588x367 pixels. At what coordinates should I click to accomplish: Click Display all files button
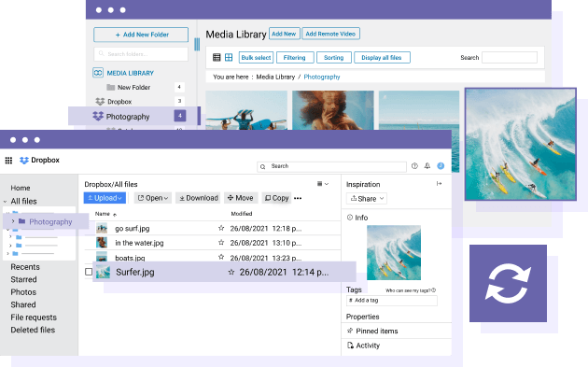(382, 57)
